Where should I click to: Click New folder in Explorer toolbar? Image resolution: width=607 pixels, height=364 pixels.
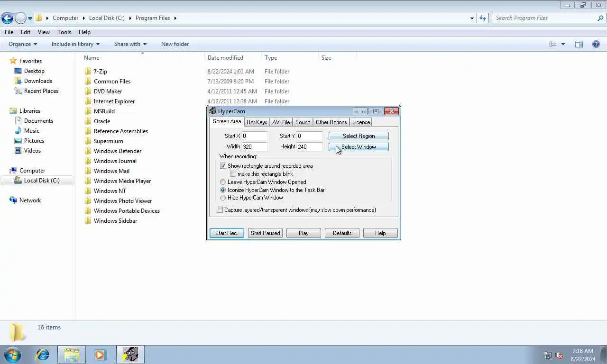point(175,44)
